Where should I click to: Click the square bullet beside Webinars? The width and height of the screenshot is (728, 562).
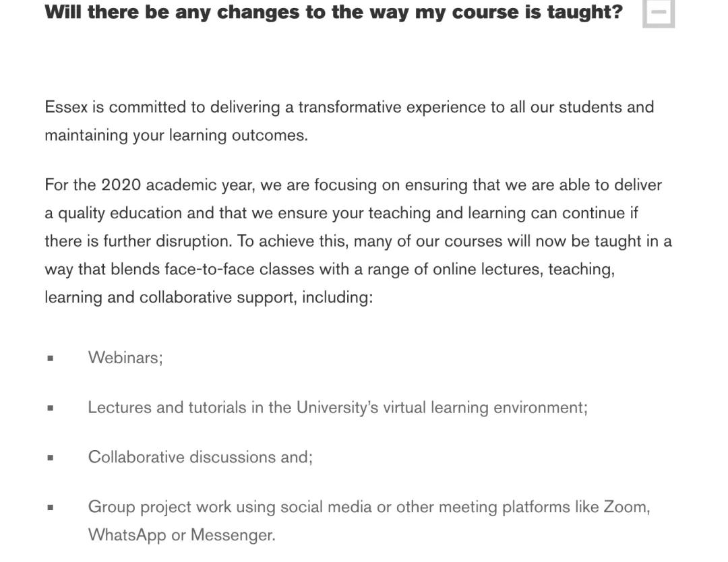click(51, 358)
